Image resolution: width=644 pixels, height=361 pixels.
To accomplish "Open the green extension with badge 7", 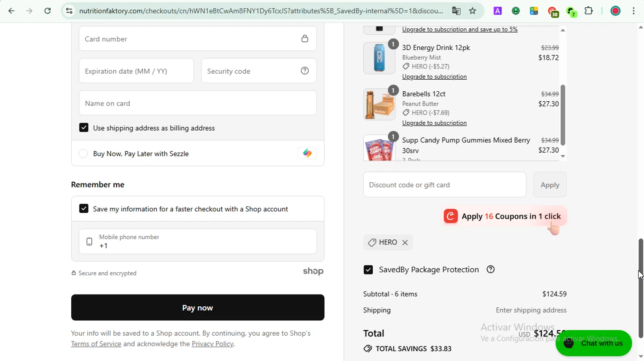I will pos(571,12).
